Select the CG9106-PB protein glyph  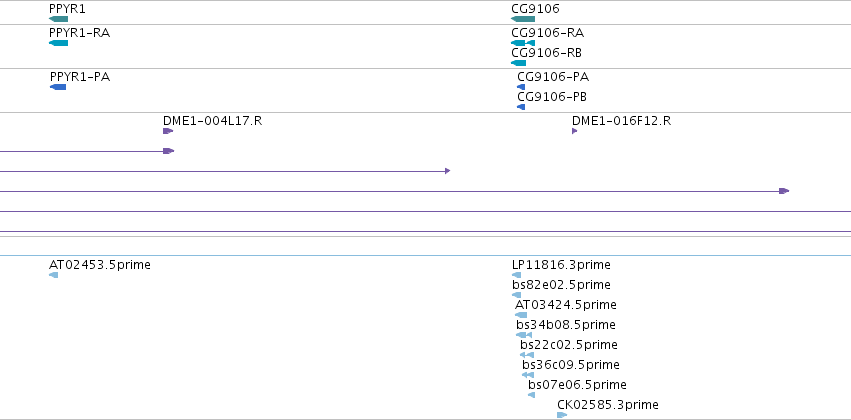(x=521, y=107)
